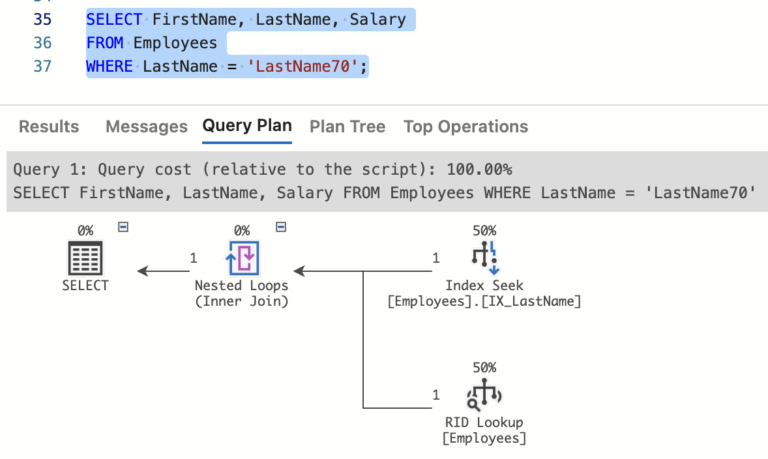The image size is (768, 459).
Task: Click the Index Seek label text
Action: click(x=484, y=285)
